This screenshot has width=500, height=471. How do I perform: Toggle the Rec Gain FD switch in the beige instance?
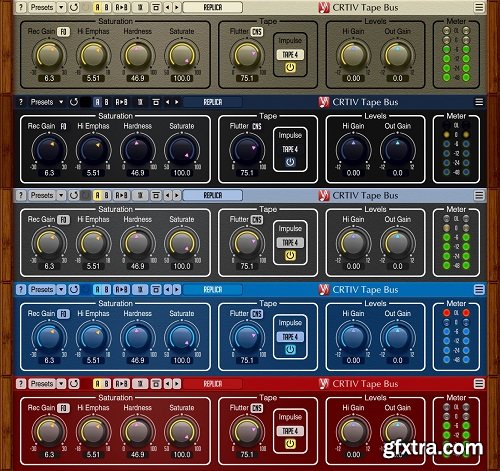(x=63, y=32)
